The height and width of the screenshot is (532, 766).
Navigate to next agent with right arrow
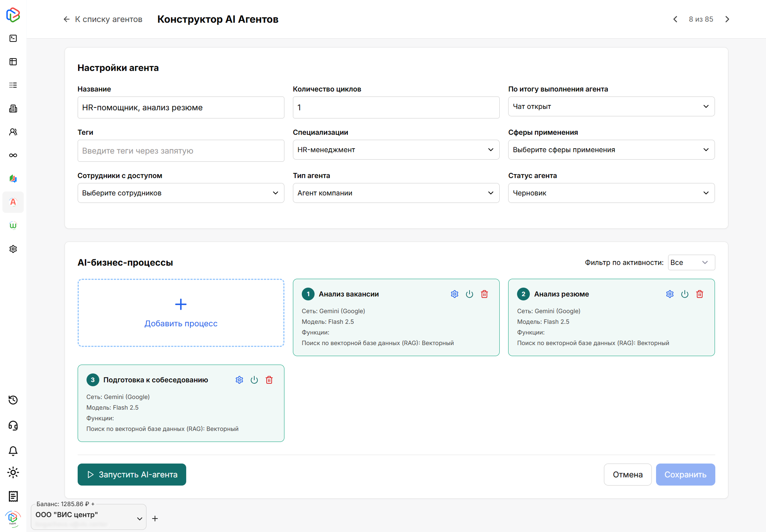(x=727, y=19)
